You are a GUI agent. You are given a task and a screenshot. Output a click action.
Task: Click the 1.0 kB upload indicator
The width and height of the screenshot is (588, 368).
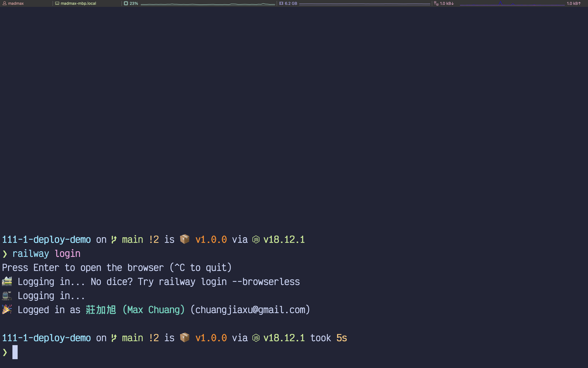point(573,3)
